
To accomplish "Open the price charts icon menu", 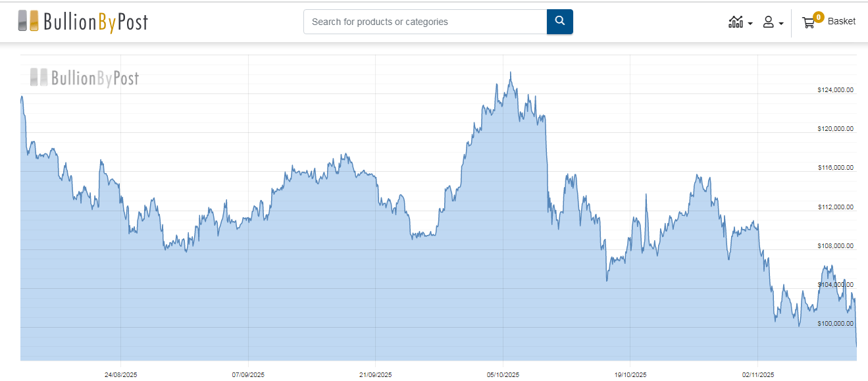I will pos(736,22).
